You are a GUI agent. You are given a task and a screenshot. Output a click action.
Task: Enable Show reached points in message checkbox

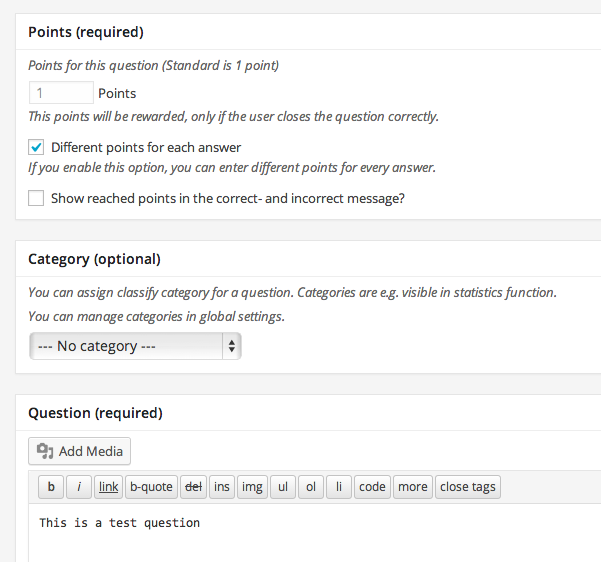click(36, 198)
